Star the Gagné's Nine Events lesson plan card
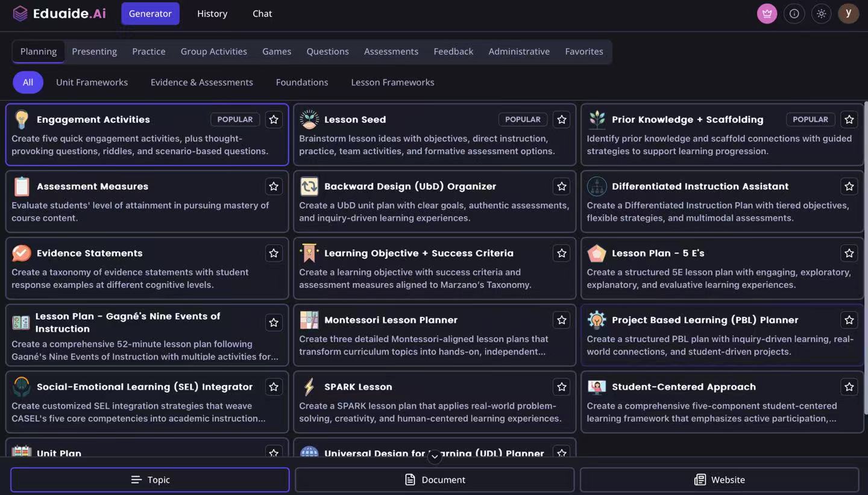 click(x=274, y=322)
